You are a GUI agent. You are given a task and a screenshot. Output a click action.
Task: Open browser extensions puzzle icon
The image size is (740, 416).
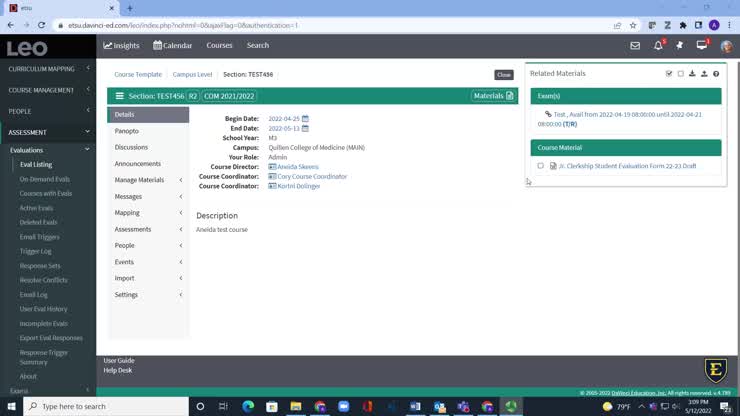pyautogui.click(x=683, y=25)
